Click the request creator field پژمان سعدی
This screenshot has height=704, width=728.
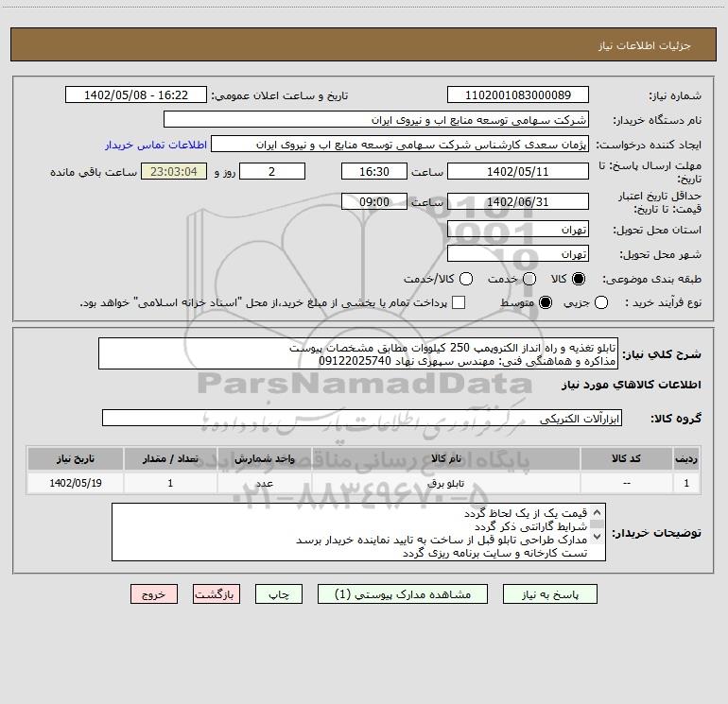tap(400, 145)
